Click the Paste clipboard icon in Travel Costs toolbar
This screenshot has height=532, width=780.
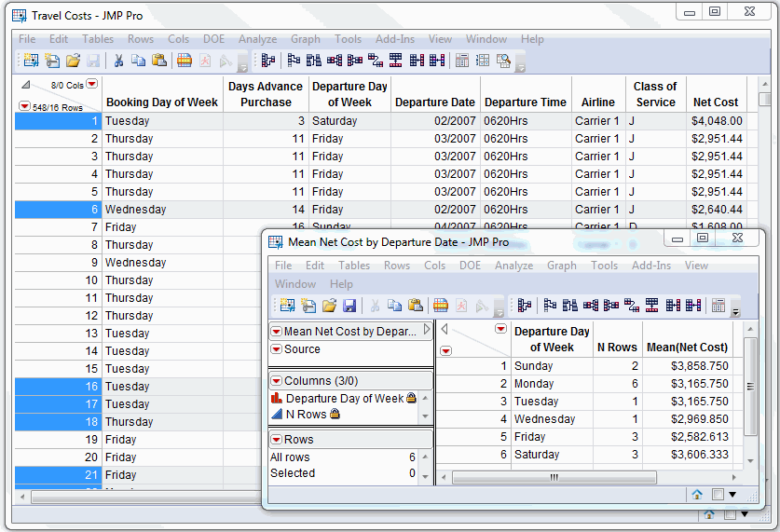click(158, 61)
